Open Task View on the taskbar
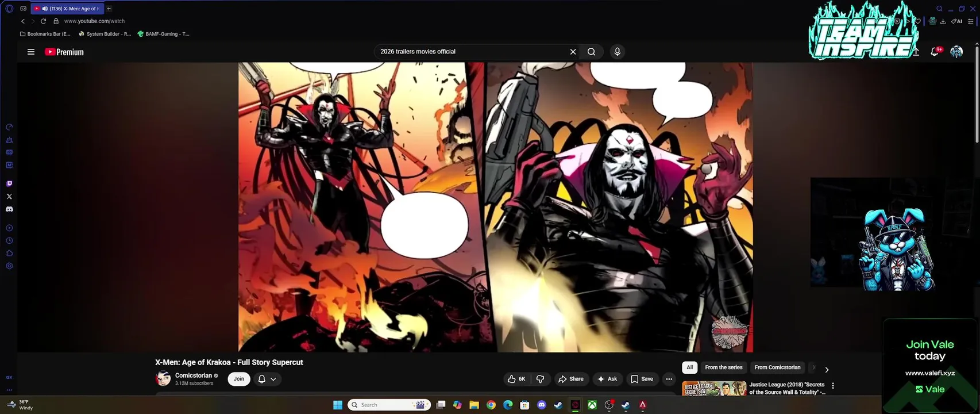980x414 pixels. pos(441,405)
